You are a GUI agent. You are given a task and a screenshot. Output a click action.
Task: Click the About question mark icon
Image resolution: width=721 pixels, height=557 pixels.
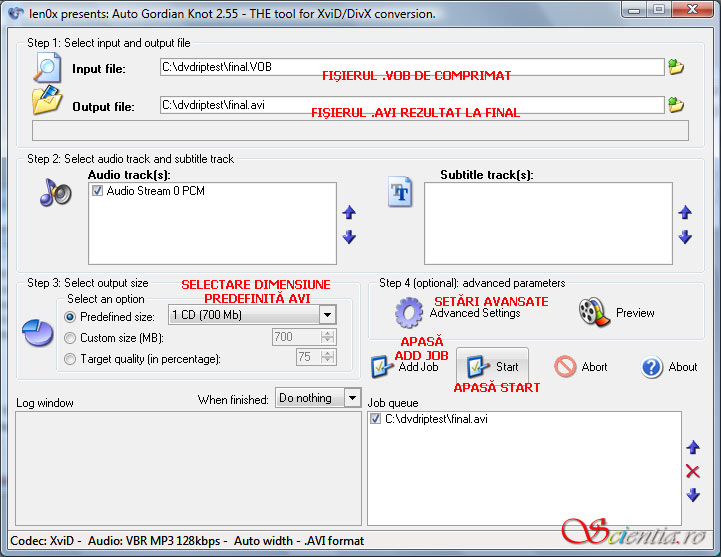click(652, 367)
